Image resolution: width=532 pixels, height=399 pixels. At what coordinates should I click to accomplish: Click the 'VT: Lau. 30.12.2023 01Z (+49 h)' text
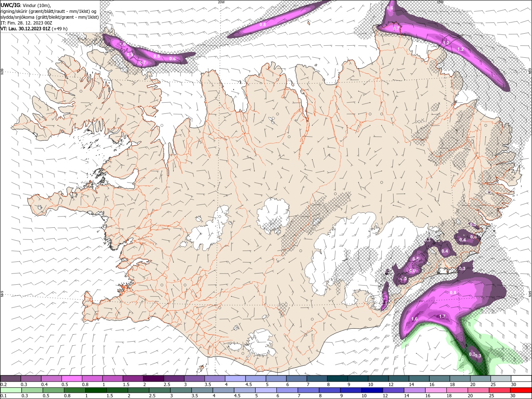[x=34, y=29]
